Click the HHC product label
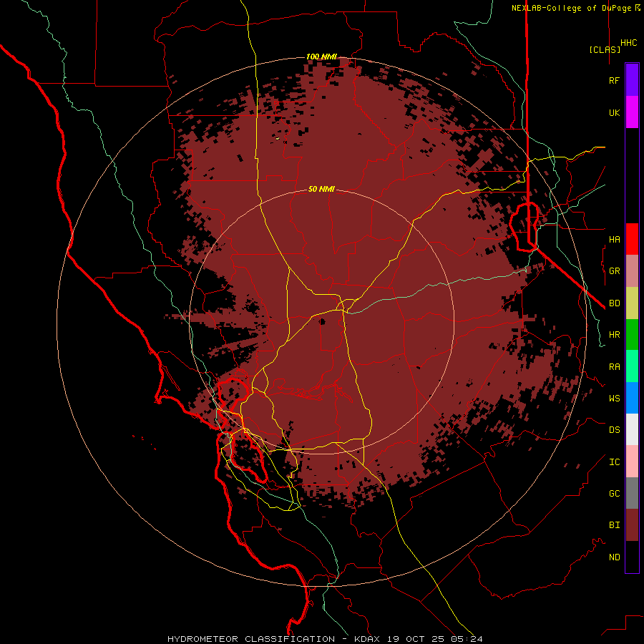Viewport: 644px width, 644px height. 629,43
